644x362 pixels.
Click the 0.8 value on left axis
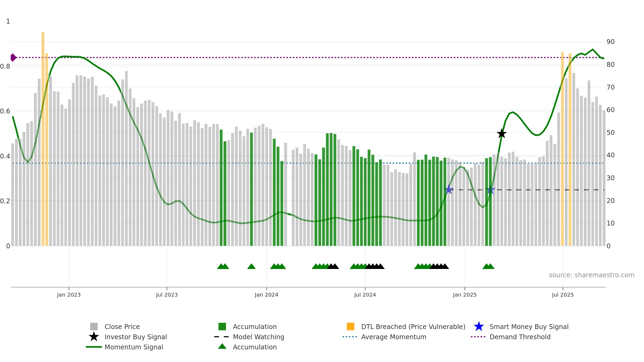coord(5,66)
